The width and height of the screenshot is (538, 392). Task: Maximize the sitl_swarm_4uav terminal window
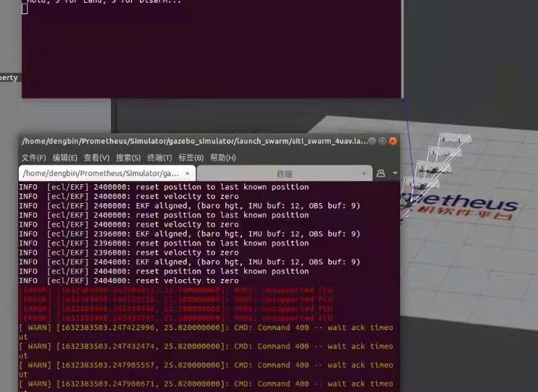click(382, 141)
